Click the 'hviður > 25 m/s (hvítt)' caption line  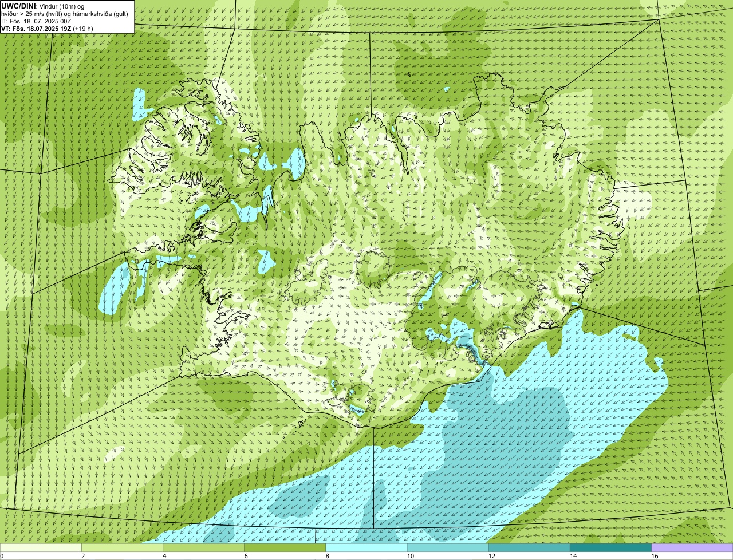[x=65, y=13]
